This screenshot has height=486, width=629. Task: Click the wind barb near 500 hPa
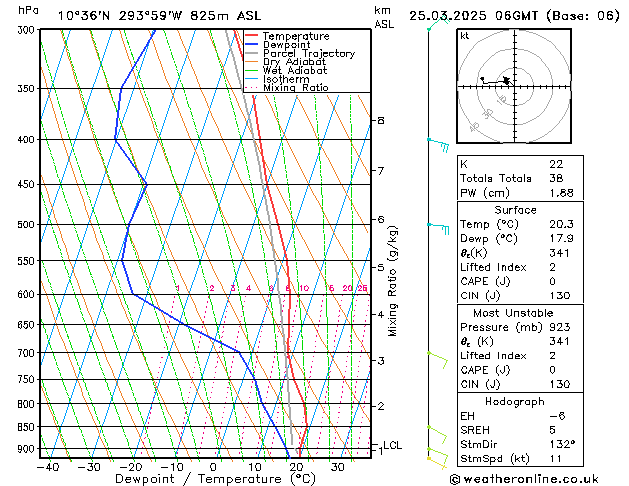pyautogui.click(x=438, y=227)
